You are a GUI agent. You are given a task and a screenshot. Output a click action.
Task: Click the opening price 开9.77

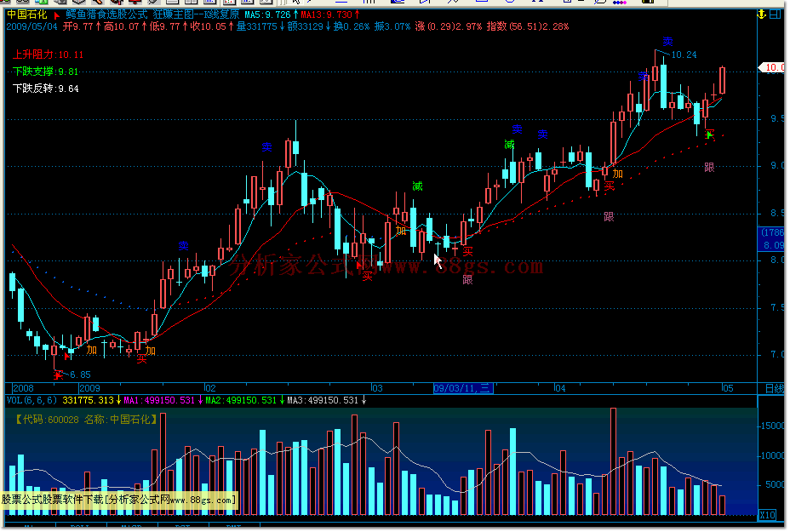coord(78,26)
